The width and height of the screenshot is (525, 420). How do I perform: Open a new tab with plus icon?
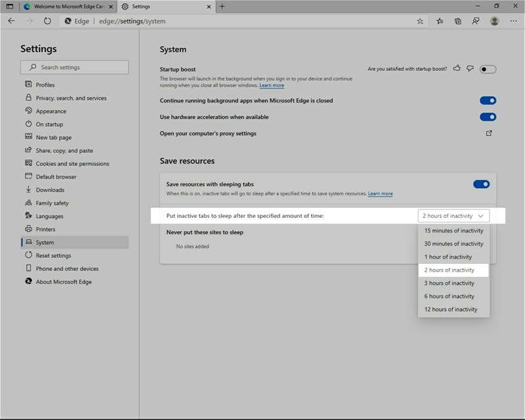(x=222, y=7)
